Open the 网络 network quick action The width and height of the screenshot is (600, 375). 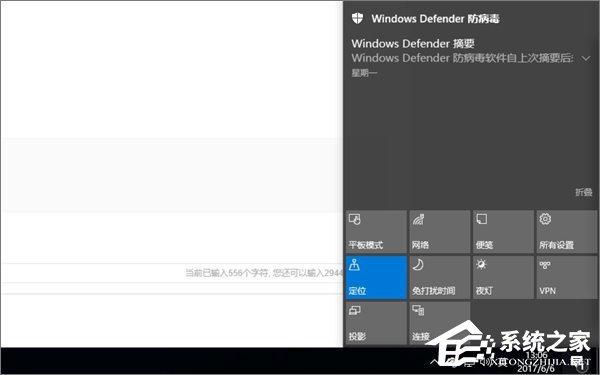tap(440, 232)
